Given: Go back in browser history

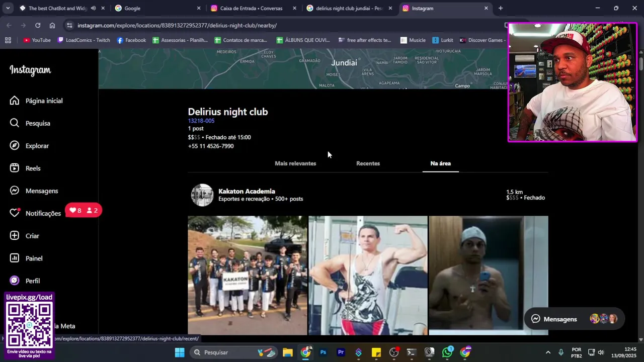Looking at the screenshot, I should tap(9, 25).
